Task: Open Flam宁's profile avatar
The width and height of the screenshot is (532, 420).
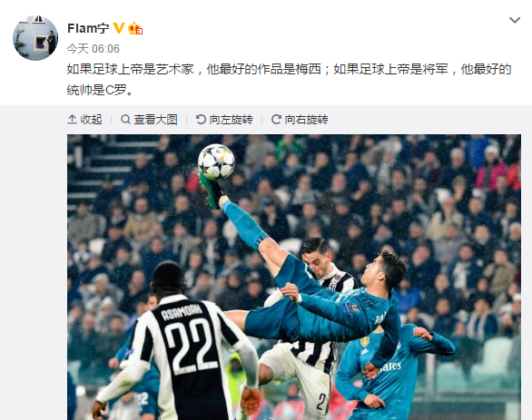Action: tap(35, 37)
